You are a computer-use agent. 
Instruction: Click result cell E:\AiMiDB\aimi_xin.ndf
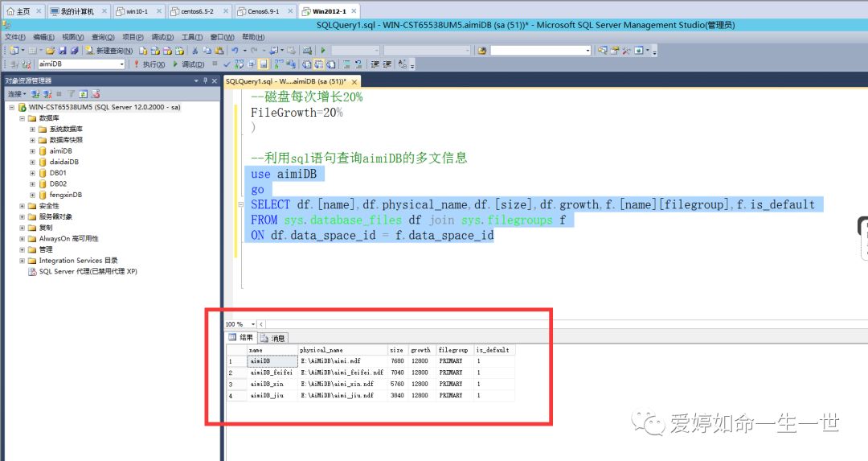pyautogui.click(x=342, y=384)
